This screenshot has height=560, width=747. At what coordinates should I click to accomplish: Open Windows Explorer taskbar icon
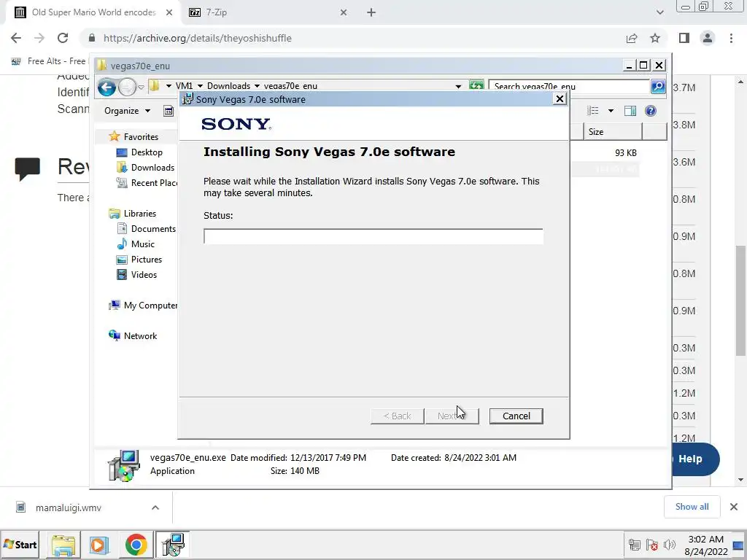coord(63,545)
